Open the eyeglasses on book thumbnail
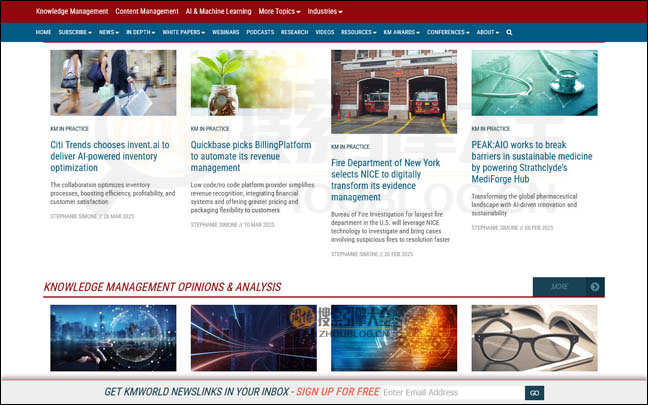This screenshot has width=648, height=405. click(534, 338)
